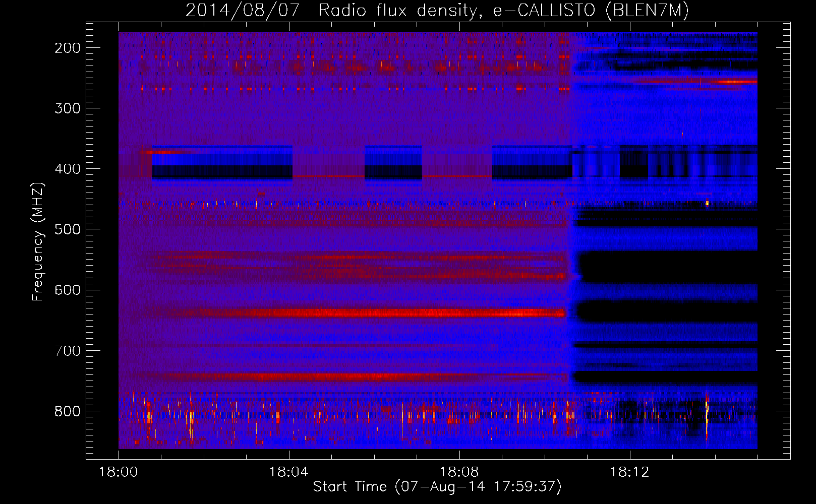This screenshot has height=504, width=816.
Task: Select the 400 frequency axis label
Action: [x=68, y=169]
